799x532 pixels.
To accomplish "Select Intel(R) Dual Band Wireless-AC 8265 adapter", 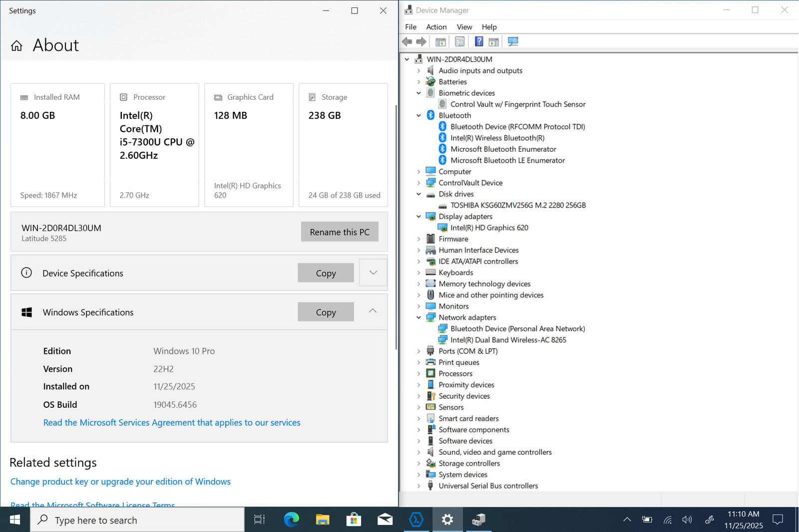I will pyautogui.click(x=508, y=340).
